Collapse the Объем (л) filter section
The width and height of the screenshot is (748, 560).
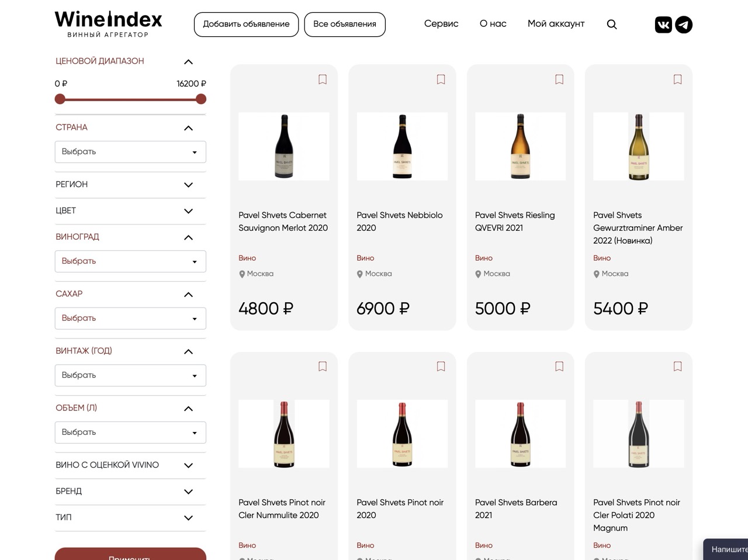pos(188,409)
